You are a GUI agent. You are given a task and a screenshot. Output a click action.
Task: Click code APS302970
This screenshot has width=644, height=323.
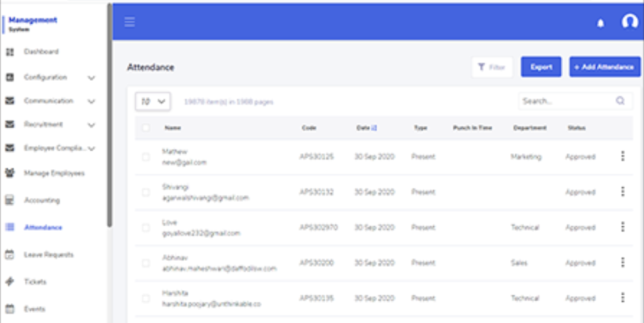318,228
